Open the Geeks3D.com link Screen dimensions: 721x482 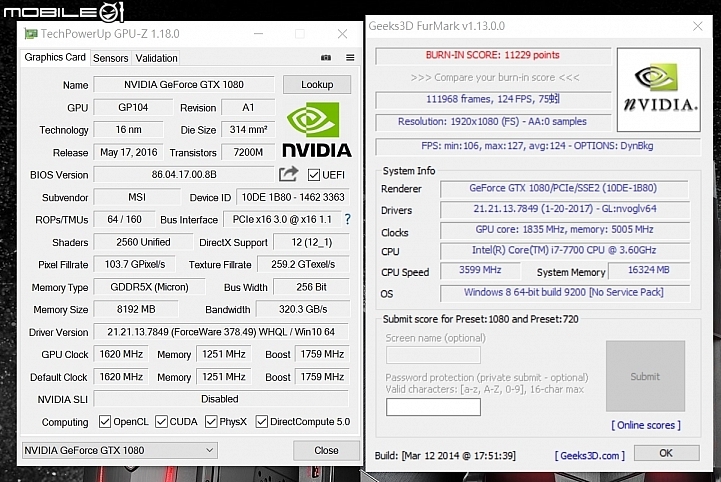tap(589, 455)
